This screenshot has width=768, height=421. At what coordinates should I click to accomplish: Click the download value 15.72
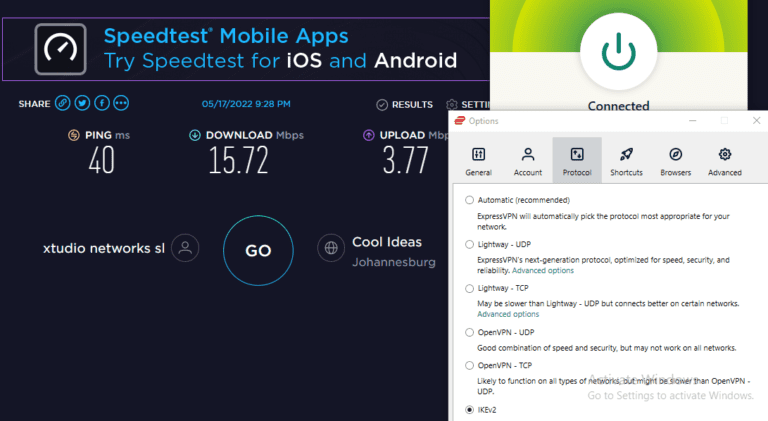[x=239, y=161]
